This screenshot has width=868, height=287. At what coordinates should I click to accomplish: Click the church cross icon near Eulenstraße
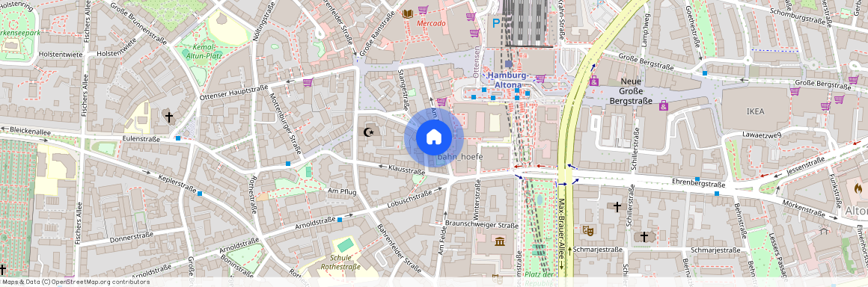tap(169, 117)
